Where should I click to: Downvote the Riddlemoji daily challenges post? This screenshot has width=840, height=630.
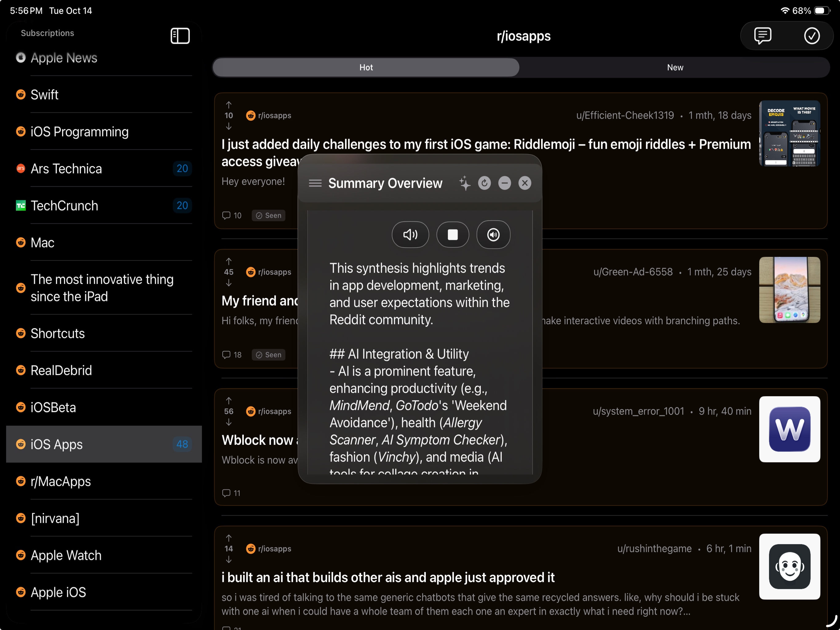point(229,126)
